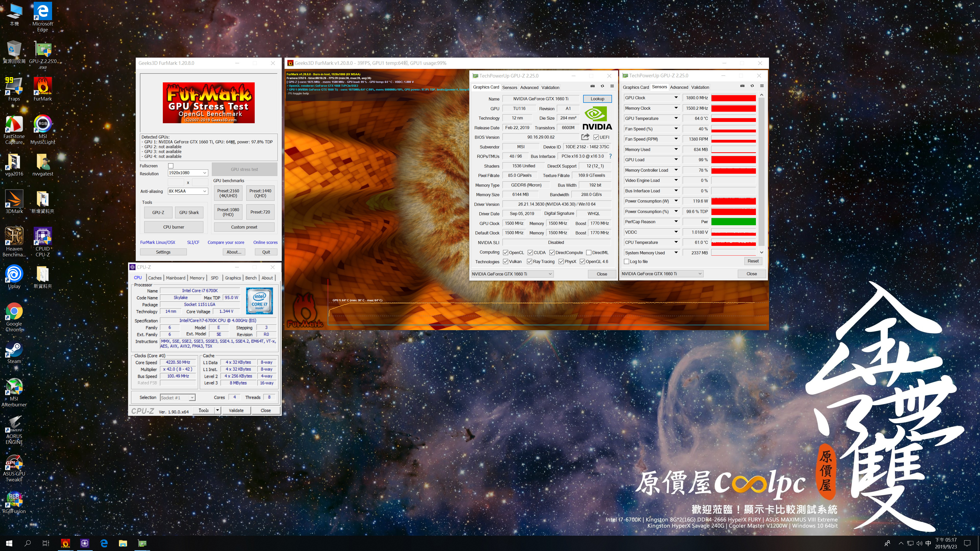The width and height of the screenshot is (980, 551).
Task: Click File Explorer icon in the taskbar
Action: (x=123, y=543)
